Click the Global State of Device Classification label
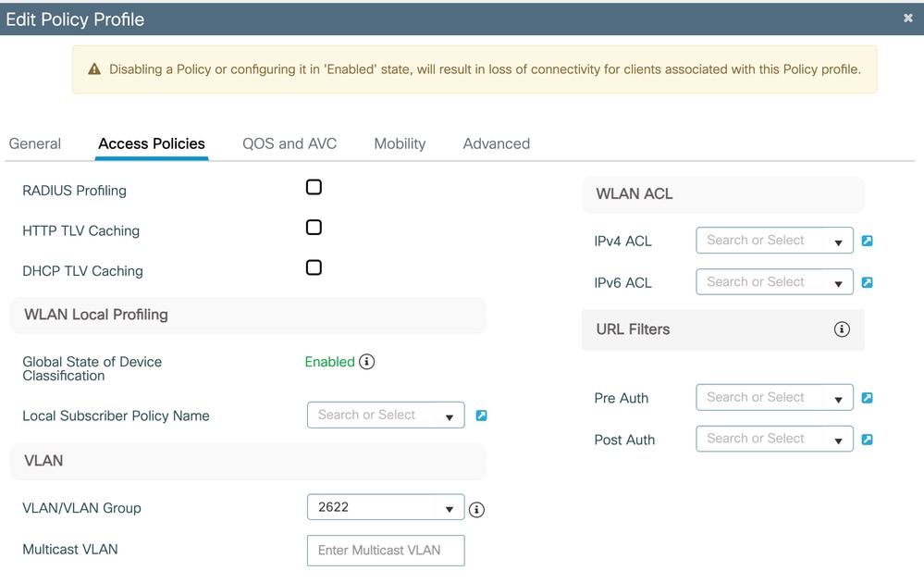 (92, 369)
